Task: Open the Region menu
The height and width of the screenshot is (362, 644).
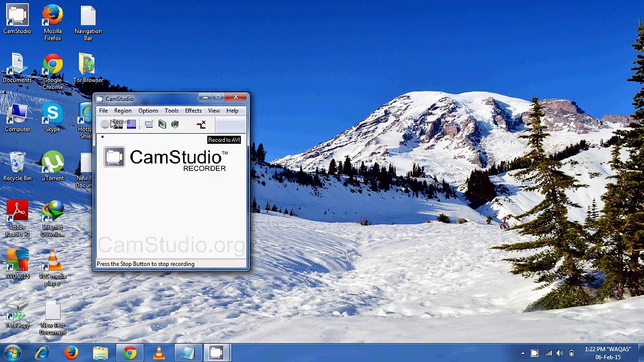Action: click(123, 111)
